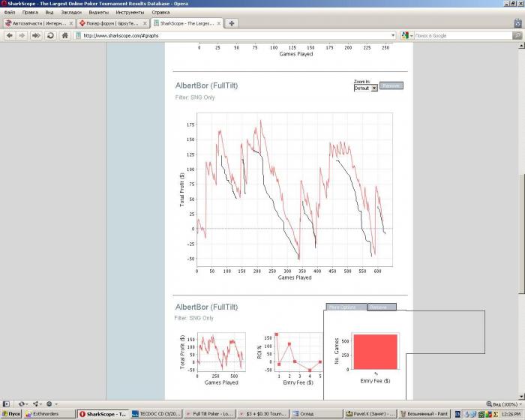
Task: Select the SharkScope tab
Action: coord(187,23)
